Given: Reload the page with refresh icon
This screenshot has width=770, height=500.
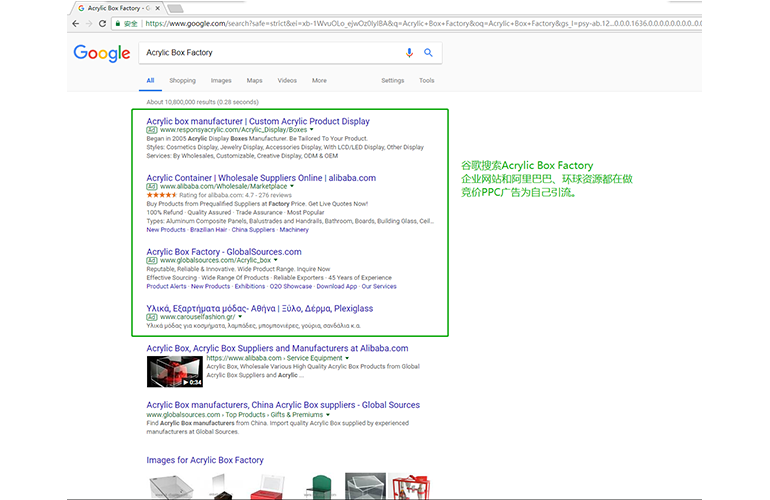Looking at the screenshot, I should tap(102, 24).
